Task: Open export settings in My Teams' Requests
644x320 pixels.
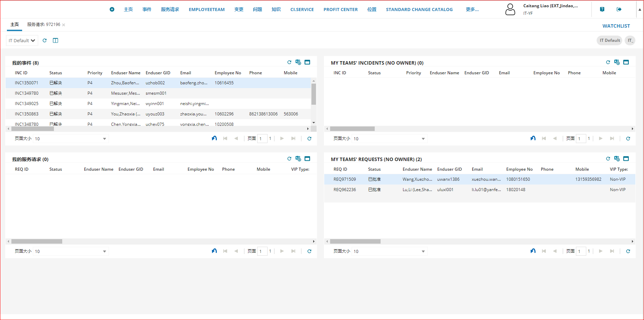Action: pyautogui.click(x=617, y=159)
